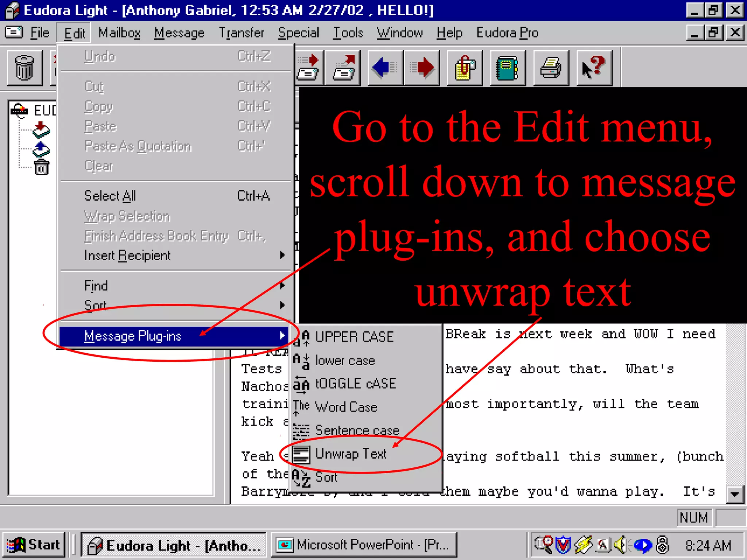This screenshot has height=560, width=747.
Task: Choose Select All from Edit menu
Action: [174, 196]
